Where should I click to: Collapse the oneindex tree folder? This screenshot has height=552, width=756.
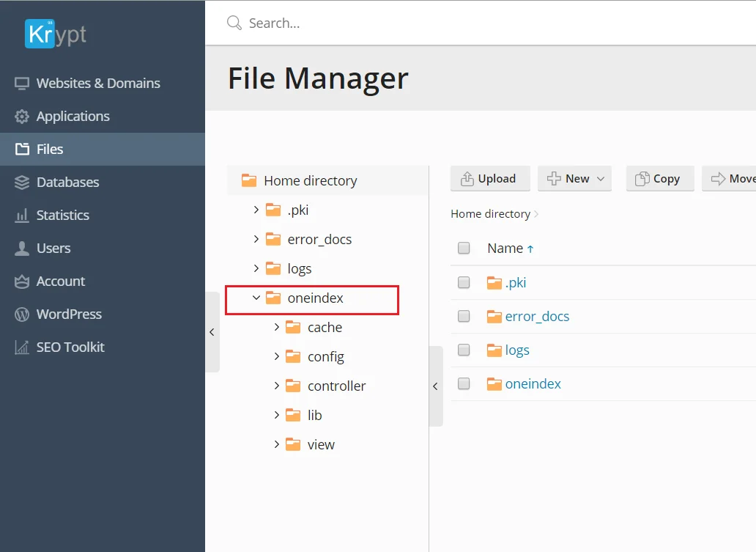(x=256, y=298)
